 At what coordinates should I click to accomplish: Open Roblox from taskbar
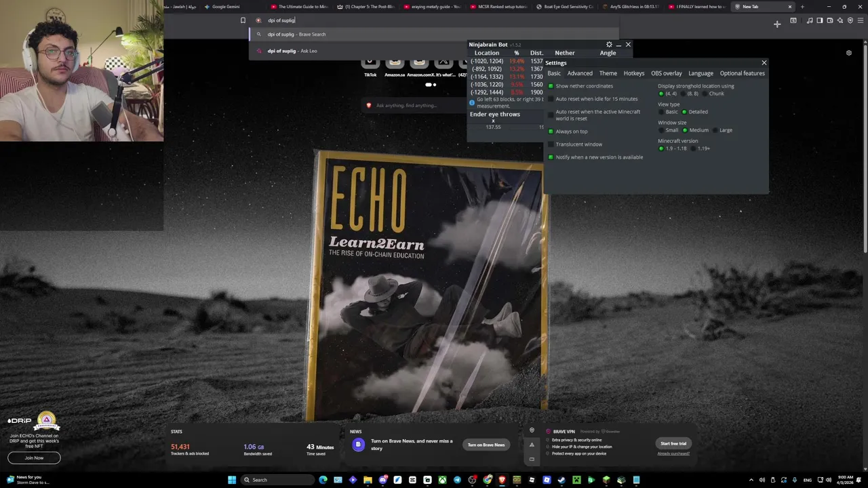[x=532, y=480]
